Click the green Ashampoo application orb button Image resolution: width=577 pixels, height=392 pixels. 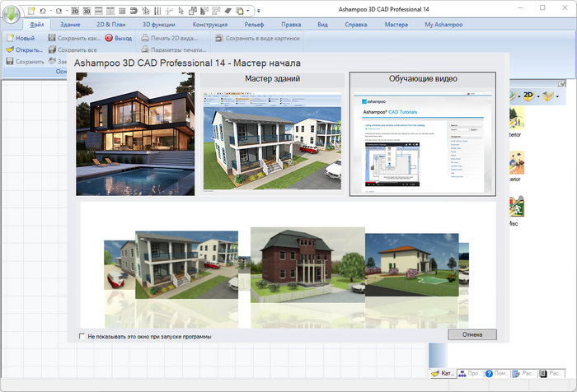[x=12, y=14]
